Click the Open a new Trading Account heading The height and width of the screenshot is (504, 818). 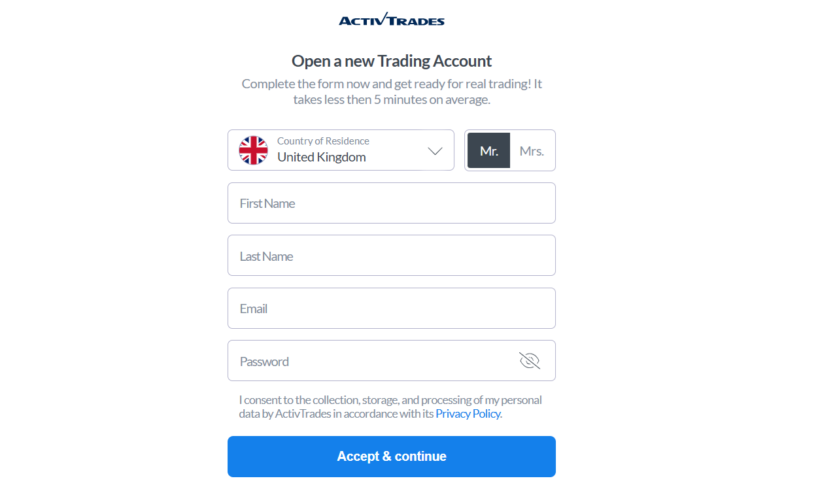pos(391,61)
